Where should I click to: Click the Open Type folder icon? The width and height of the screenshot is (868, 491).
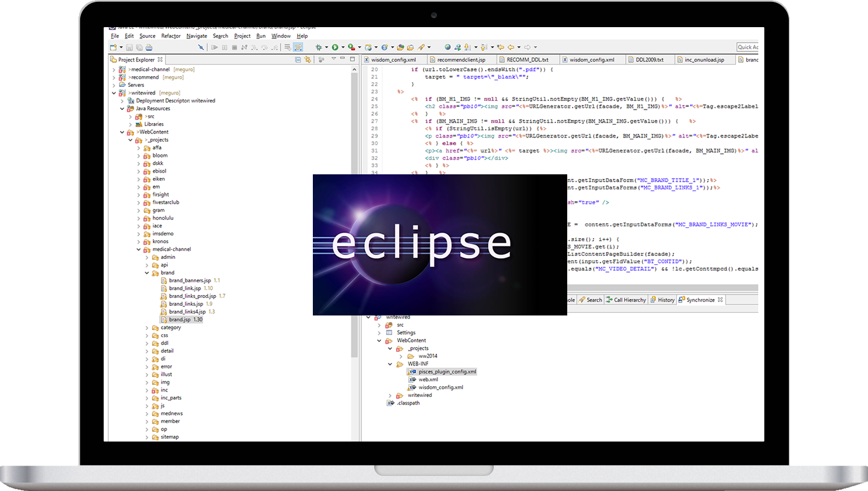(400, 47)
